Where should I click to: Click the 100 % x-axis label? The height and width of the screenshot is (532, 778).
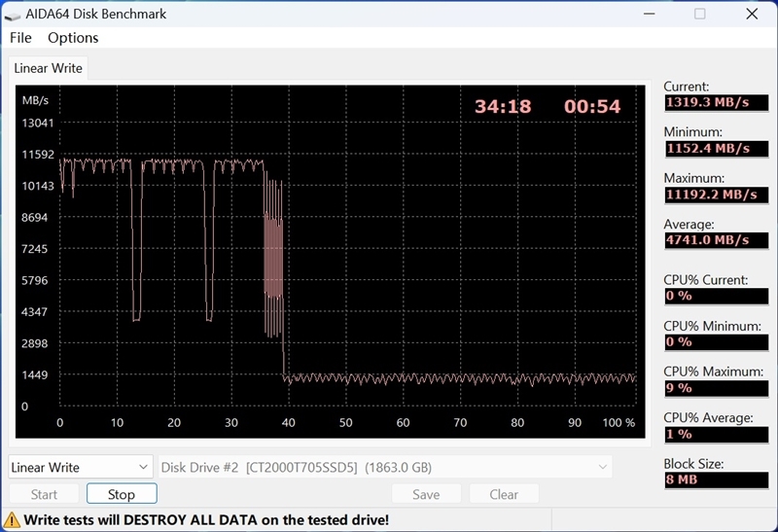pos(619,422)
